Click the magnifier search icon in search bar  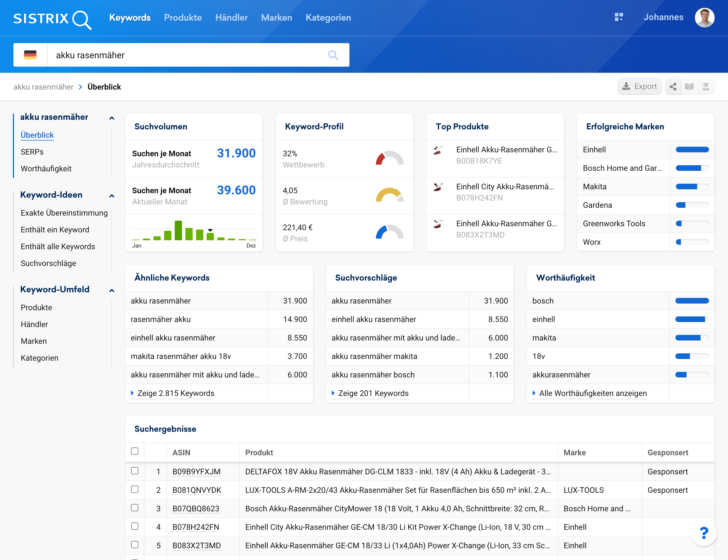click(x=333, y=55)
